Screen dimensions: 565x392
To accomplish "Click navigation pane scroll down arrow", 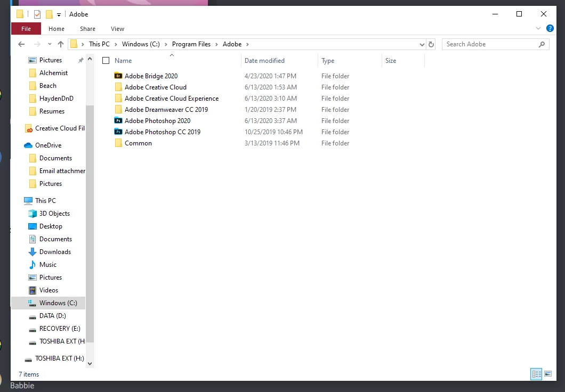I will (90, 364).
